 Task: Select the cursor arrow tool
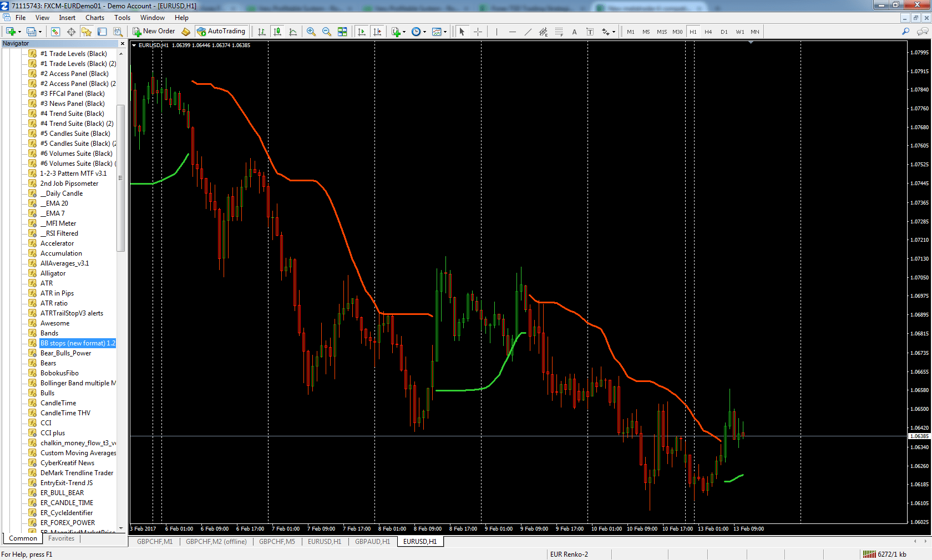[462, 32]
